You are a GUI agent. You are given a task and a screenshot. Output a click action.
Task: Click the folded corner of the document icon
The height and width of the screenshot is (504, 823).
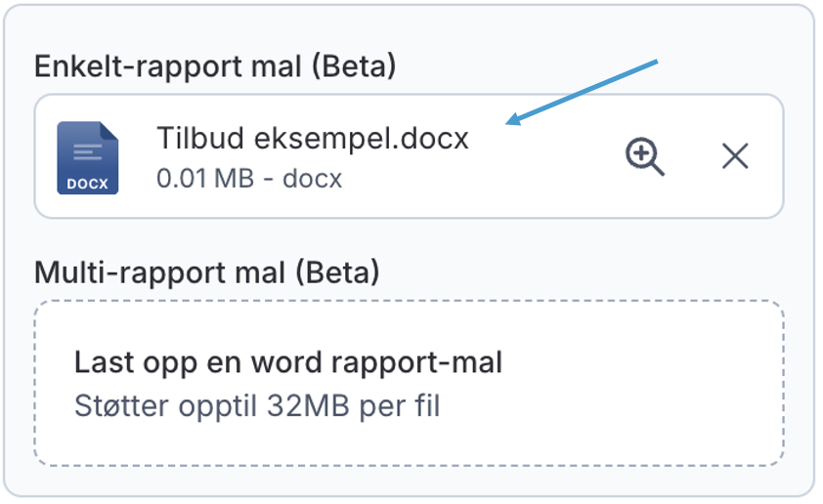coord(109,131)
